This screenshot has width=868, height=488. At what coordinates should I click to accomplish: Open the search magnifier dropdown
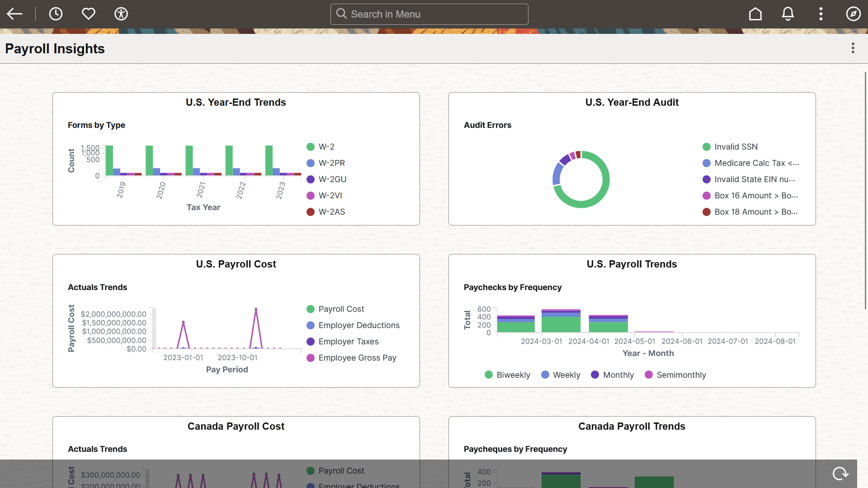coord(341,14)
